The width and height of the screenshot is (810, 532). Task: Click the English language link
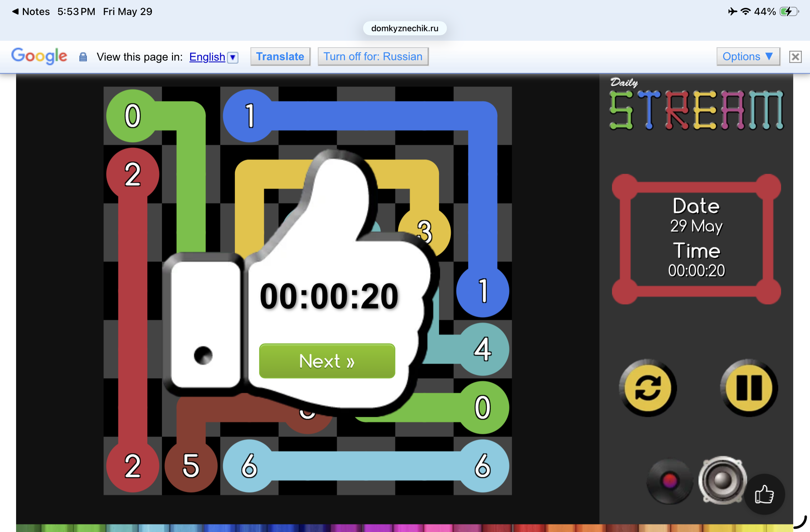(207, 57)
